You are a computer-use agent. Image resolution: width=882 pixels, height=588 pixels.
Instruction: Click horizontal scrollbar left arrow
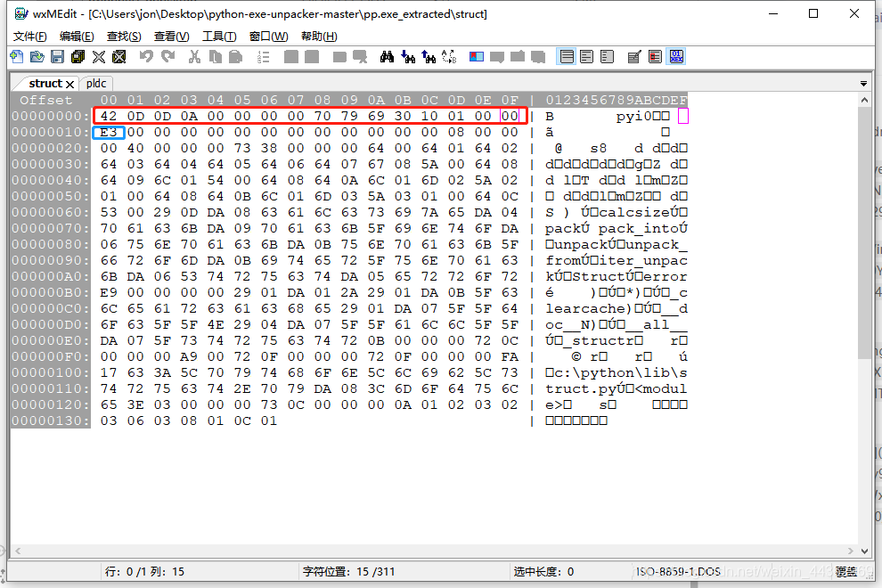[x=18, y=551]
